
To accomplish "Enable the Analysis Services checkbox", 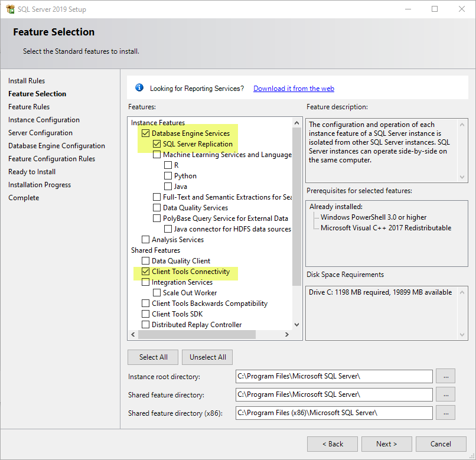I will coord(146,240).
